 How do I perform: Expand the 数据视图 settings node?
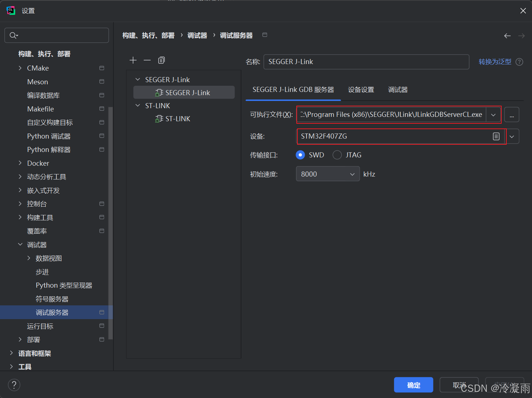click(x=29, y=258)
